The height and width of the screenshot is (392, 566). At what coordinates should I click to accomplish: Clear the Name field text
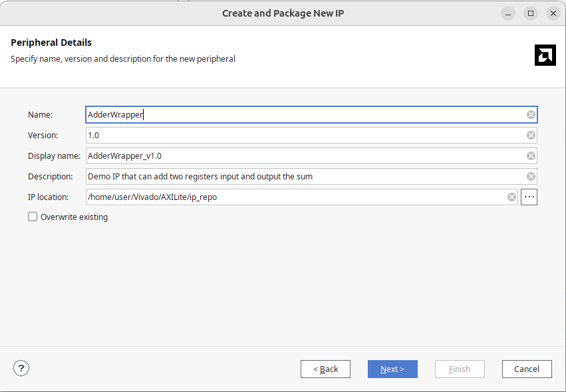point(531,115)
